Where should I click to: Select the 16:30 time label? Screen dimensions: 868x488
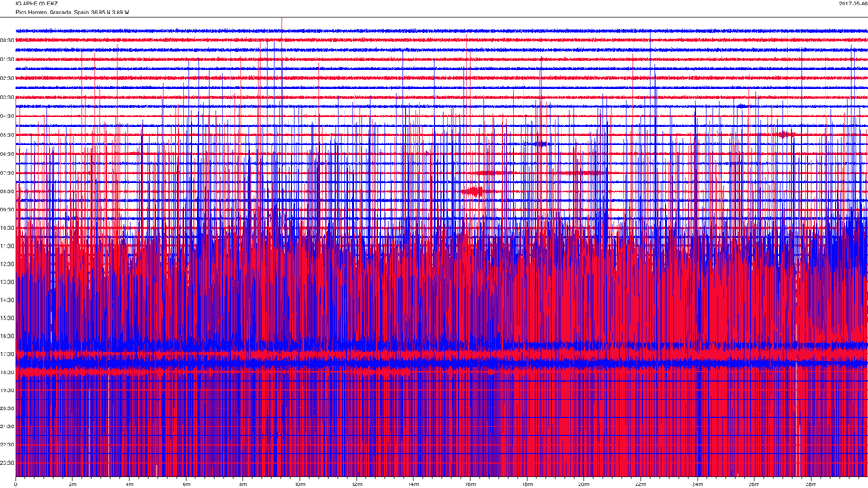click(x=7, y=336)
